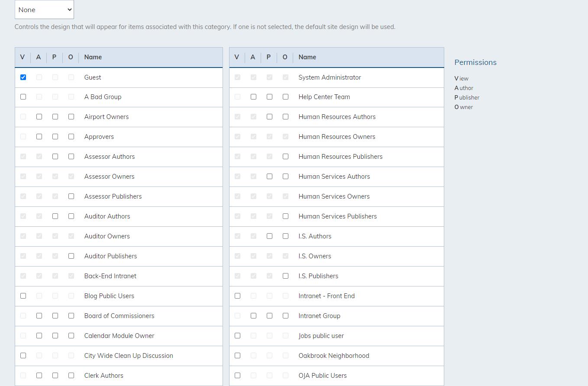Click the O column header in right table
The image size is (588, 386).
pos(285,57)
